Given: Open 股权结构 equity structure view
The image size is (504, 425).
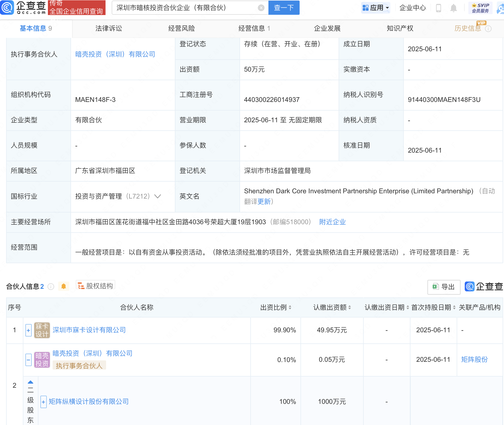Looking at the screenshot, I should (96, 286).
